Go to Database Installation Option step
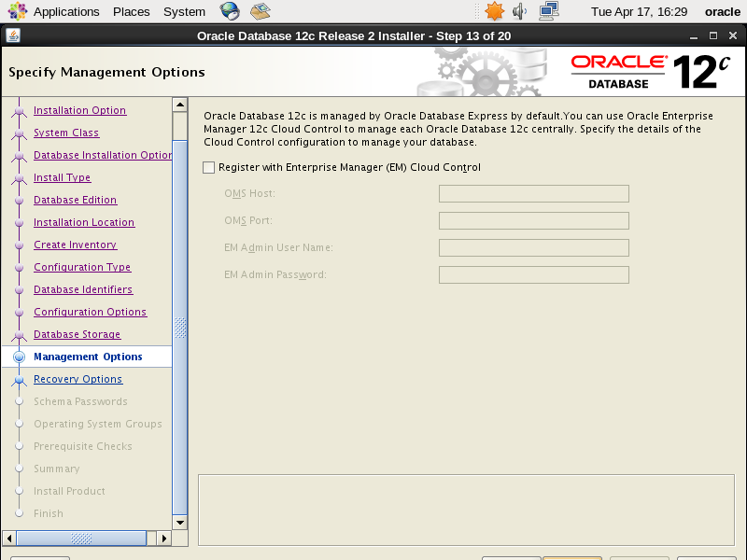 click(103, 155)
